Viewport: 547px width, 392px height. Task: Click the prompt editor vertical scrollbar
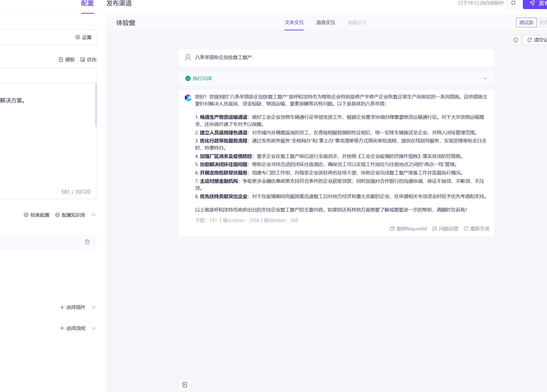[x=96, y=105]
